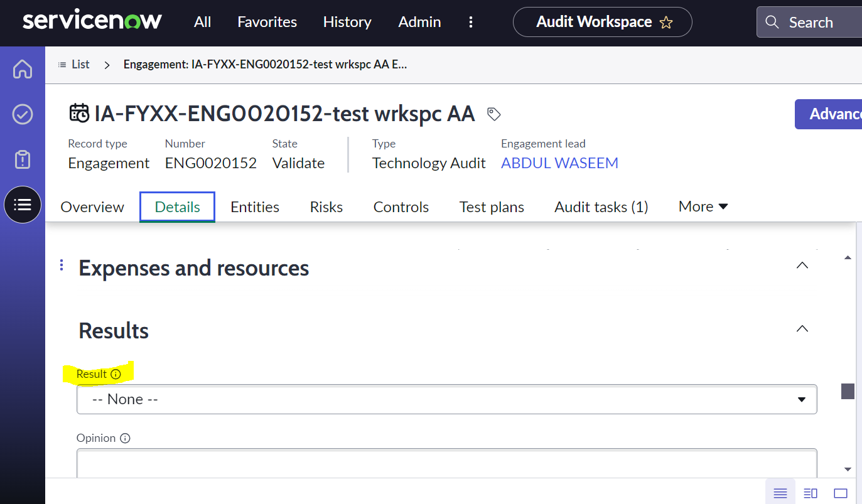Viewport: 862px width, 504px height.
Task: Collapse the Results section
Action: click(802, 328)
